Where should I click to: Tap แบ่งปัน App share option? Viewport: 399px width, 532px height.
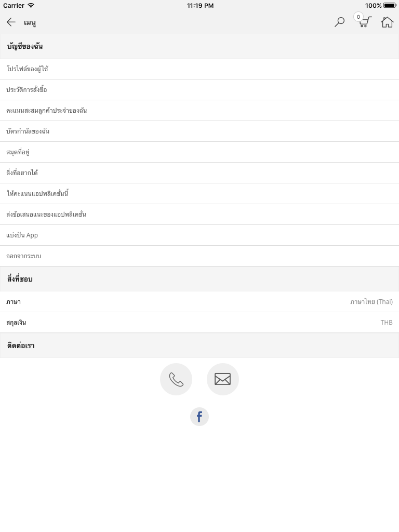click(x=199, y=235)
